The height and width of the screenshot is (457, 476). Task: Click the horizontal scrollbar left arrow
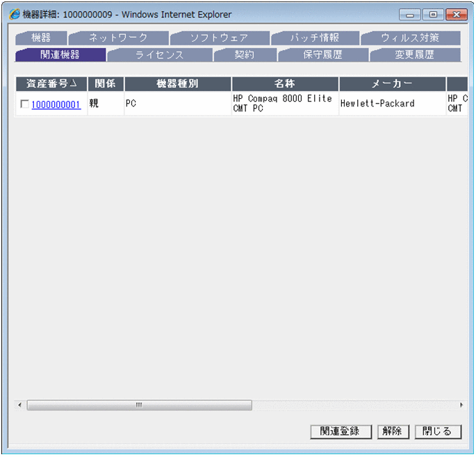[20, 405]
